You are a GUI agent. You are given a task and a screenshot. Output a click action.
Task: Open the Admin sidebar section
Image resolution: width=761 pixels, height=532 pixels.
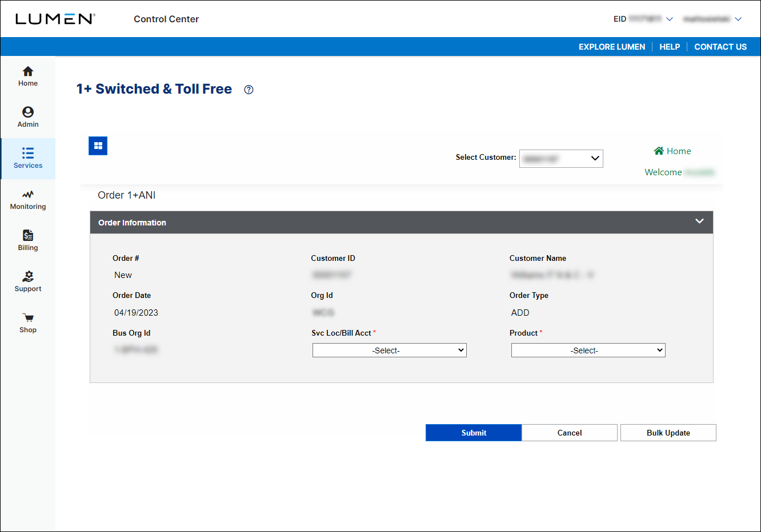pyautogui.click(x=28, y=118)
